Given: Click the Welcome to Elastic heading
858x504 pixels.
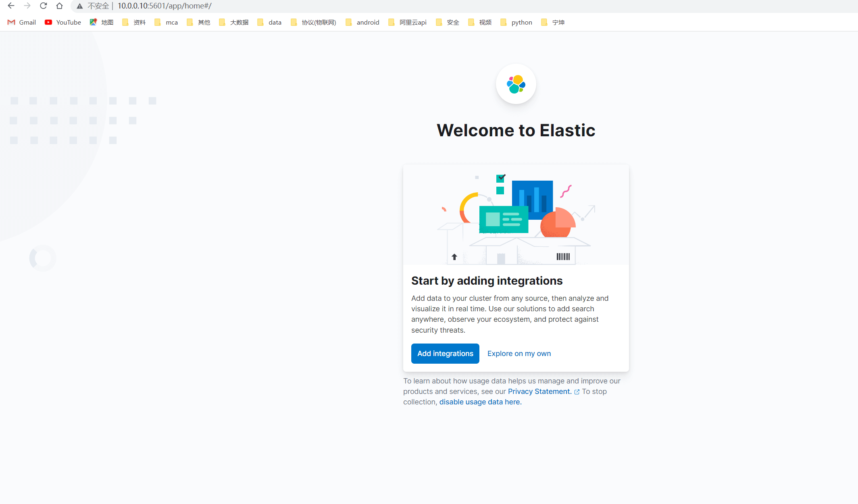Looking at the screenshot, I should [x=516, y=130].
